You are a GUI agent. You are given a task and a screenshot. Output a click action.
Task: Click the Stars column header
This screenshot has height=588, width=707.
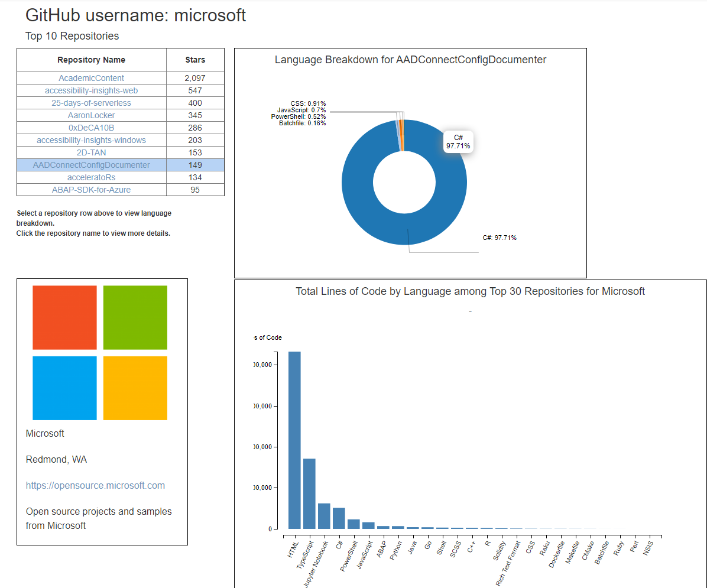pyautogui.click(x=195, y=60)
